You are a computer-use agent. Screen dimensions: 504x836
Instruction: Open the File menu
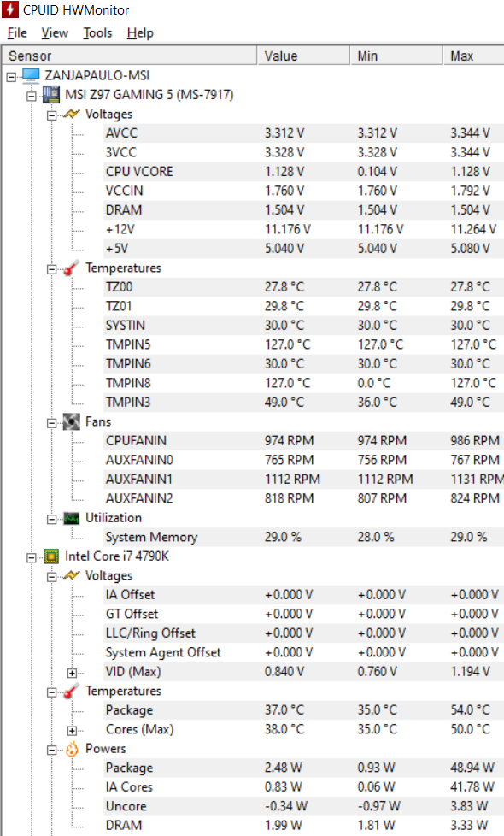[17, 33]
